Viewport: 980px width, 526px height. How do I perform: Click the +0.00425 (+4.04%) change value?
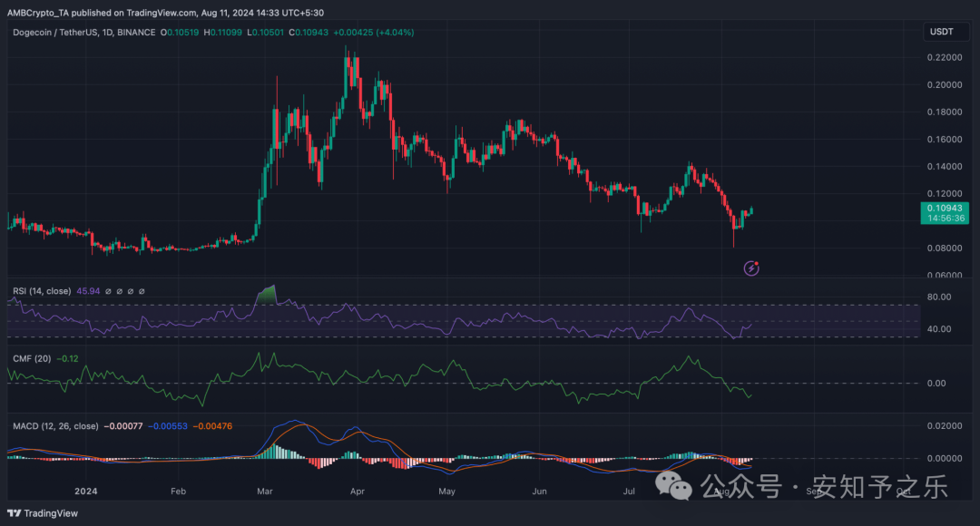point(374,33)
